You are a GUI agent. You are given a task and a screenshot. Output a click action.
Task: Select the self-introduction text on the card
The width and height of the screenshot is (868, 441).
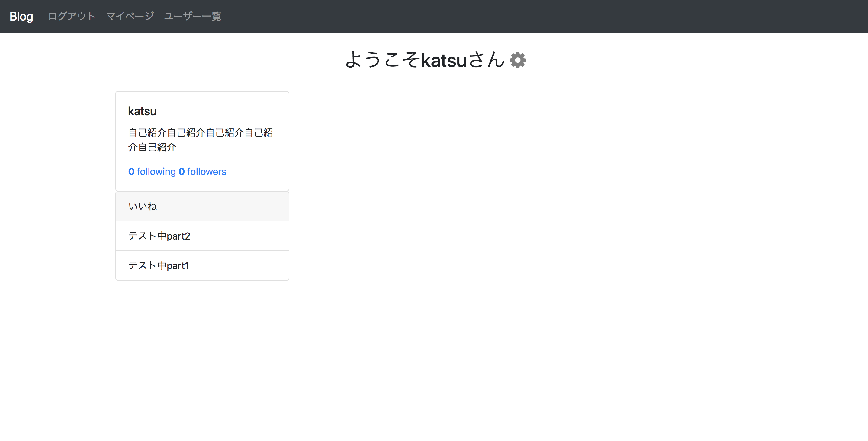pyautogui.click(x=201, y=140)
